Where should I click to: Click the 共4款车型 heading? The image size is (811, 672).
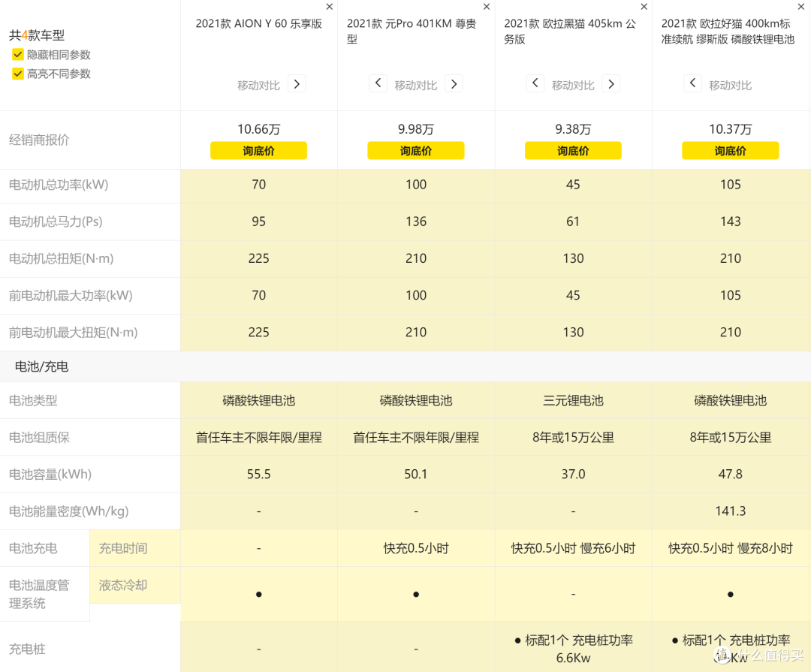click(x=37, y=35)
